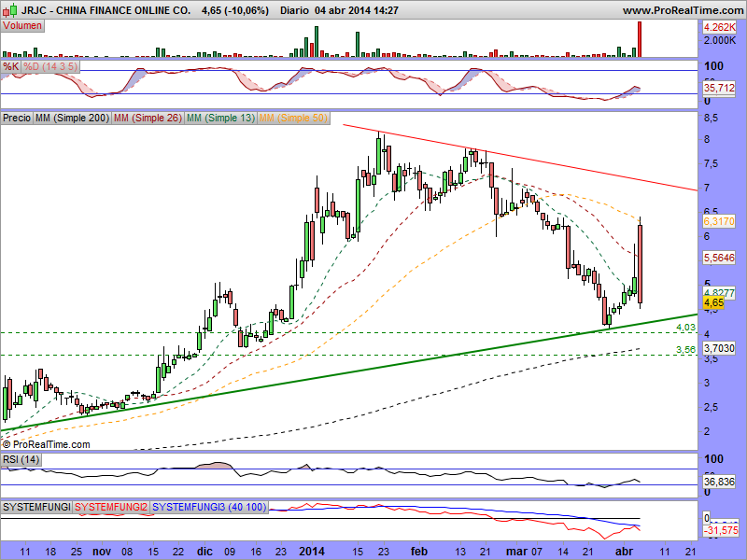Click the candlestick chart icon beside JRJC
The width and height of the screenshot is (747, 560).
point(10,10)
